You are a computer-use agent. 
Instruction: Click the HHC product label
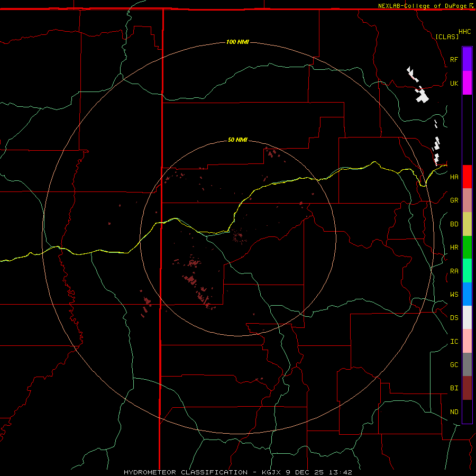coord(464,32)
